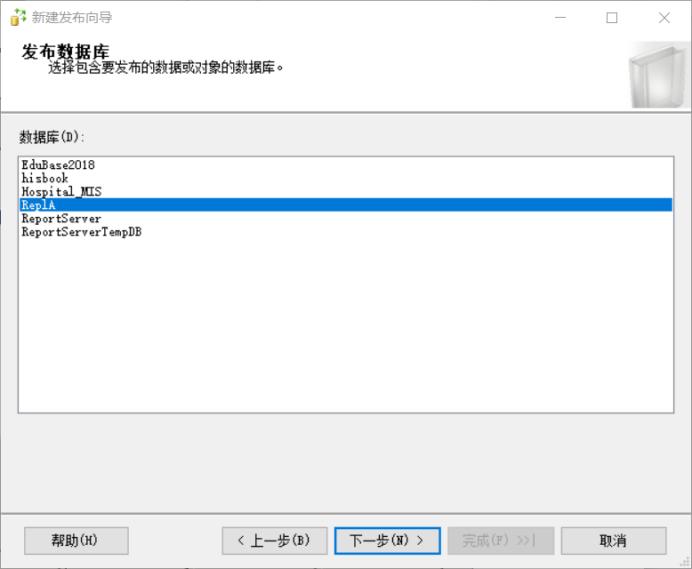Maximize the wizard window

[612, 17]
